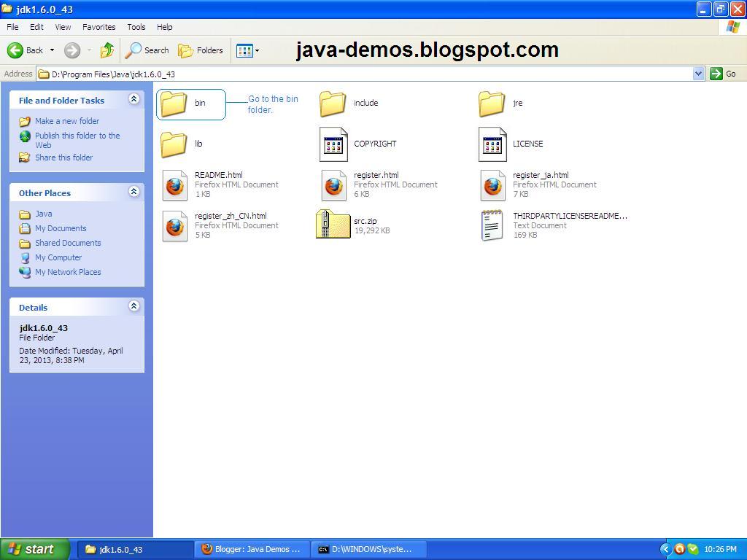
Task: Collapse the Details panel
Action: (134, 306)
